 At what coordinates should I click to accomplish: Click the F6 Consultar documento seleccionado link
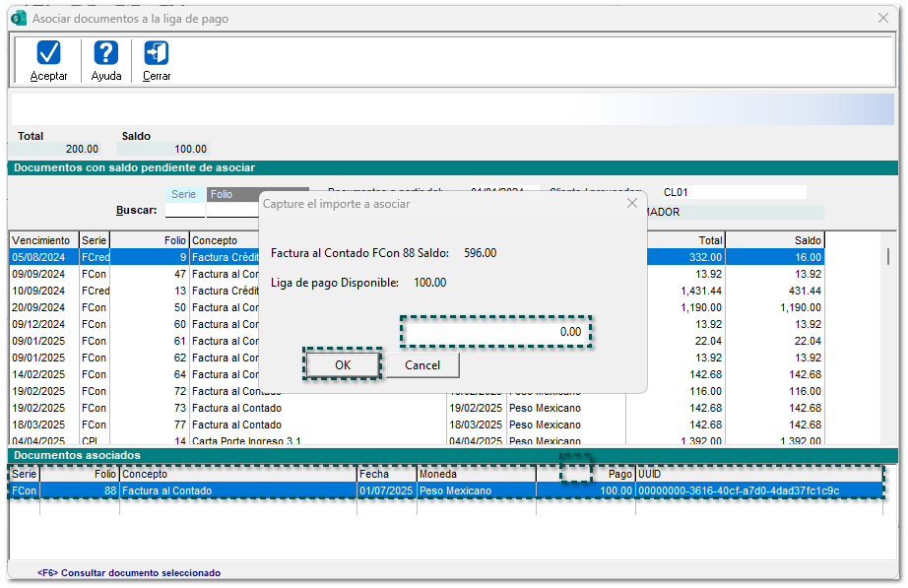coord(129,572)
